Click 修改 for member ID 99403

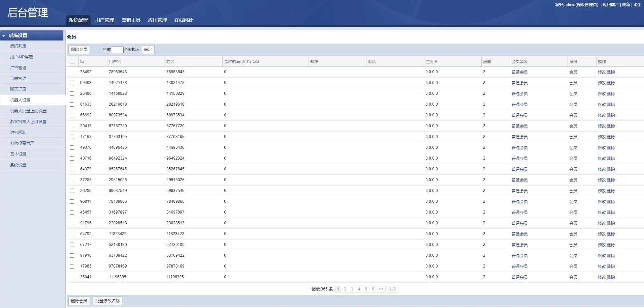tap(602, 83)
